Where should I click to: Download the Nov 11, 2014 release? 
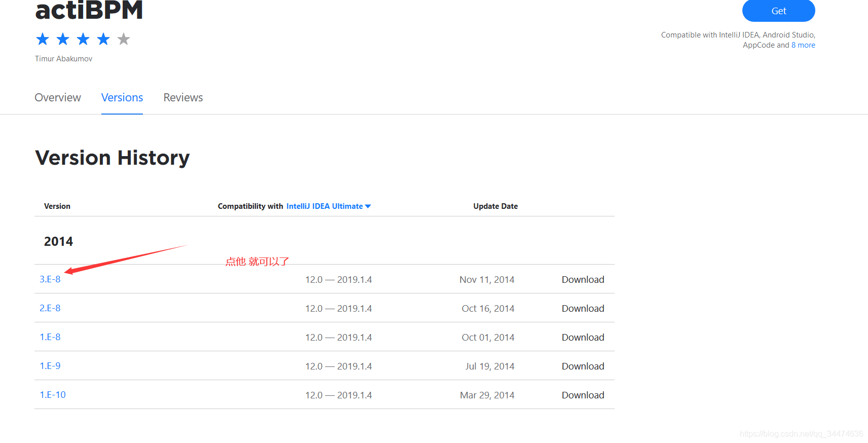coord(583,280)
